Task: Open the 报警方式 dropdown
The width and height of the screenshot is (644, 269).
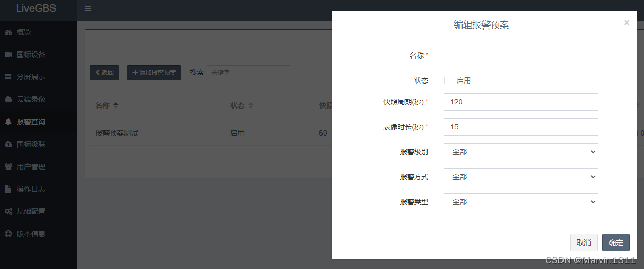Action: pyautogui.click(x=521, y=177)
